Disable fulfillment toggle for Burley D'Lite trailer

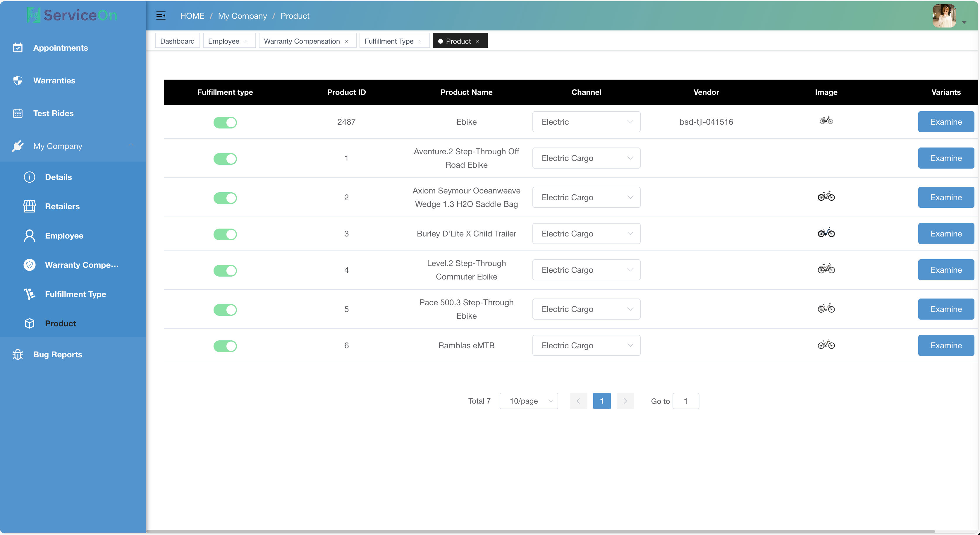click(x=225, y=234)
